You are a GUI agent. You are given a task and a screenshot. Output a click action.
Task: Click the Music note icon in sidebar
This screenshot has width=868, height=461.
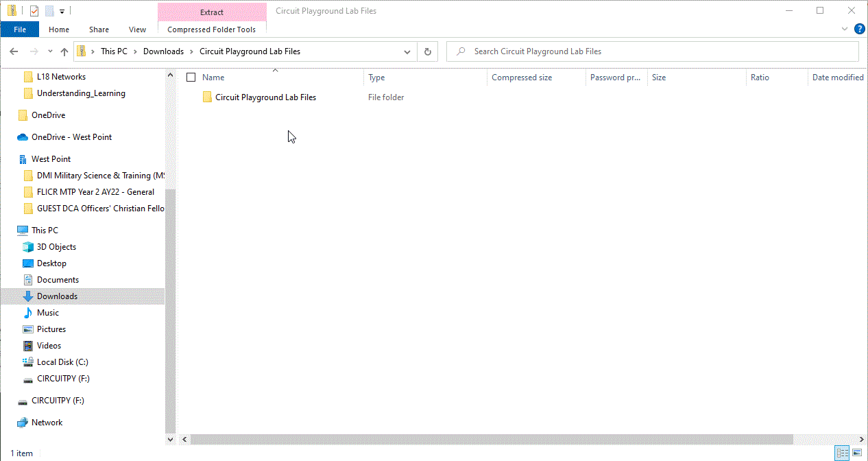[x=28, y=313]
